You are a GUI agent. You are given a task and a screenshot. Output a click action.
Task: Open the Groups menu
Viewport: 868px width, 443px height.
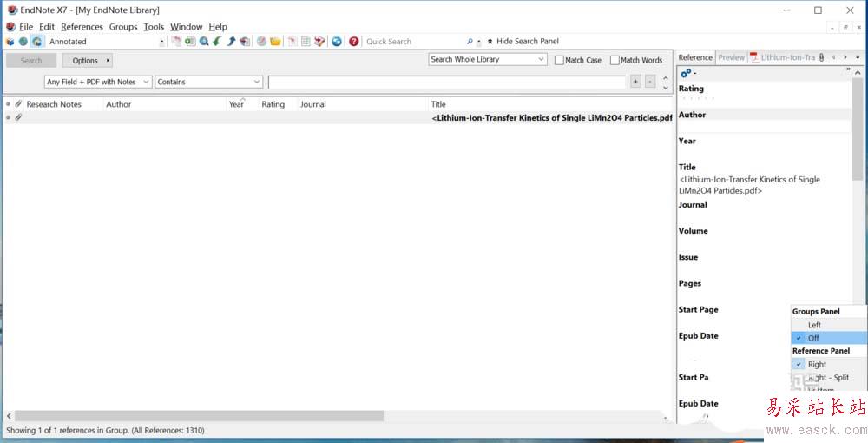(123, 27)
